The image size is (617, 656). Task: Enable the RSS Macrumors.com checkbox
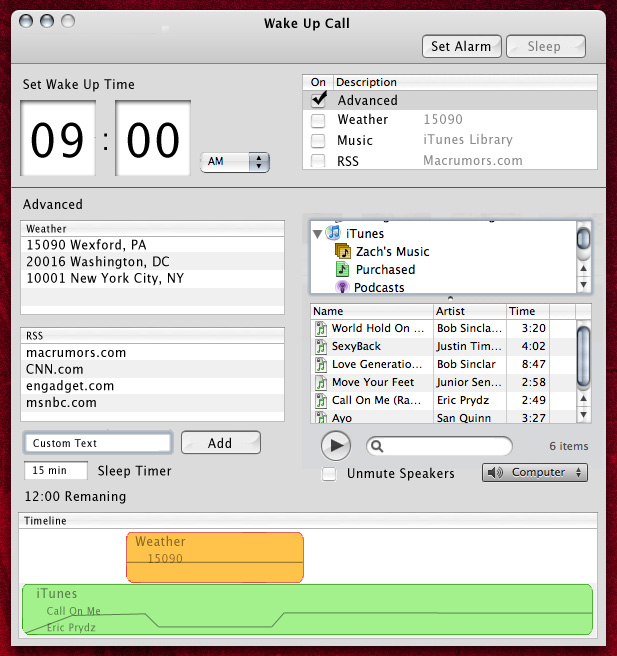318,160
